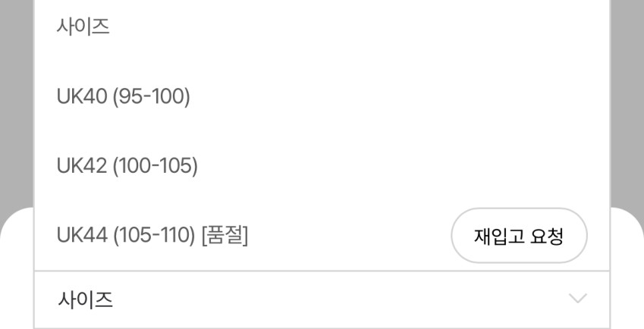Click the UK40 size code text

pos(82,97)
